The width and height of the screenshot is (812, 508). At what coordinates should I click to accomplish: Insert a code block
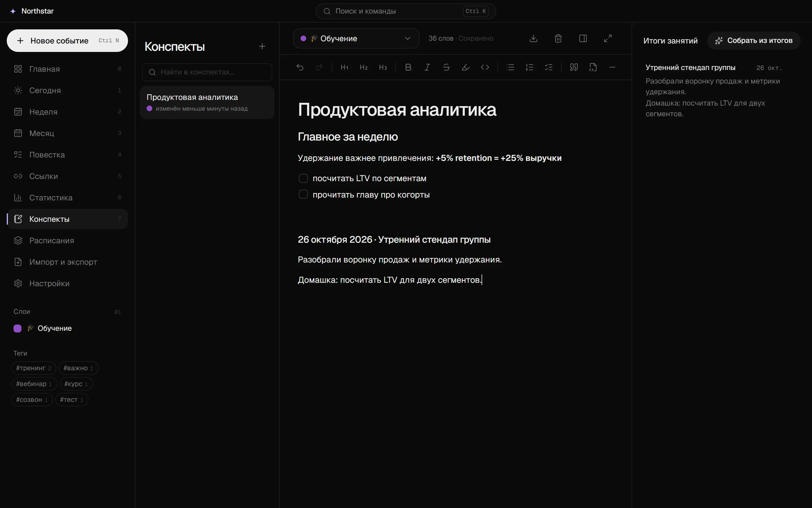point(593,67)
